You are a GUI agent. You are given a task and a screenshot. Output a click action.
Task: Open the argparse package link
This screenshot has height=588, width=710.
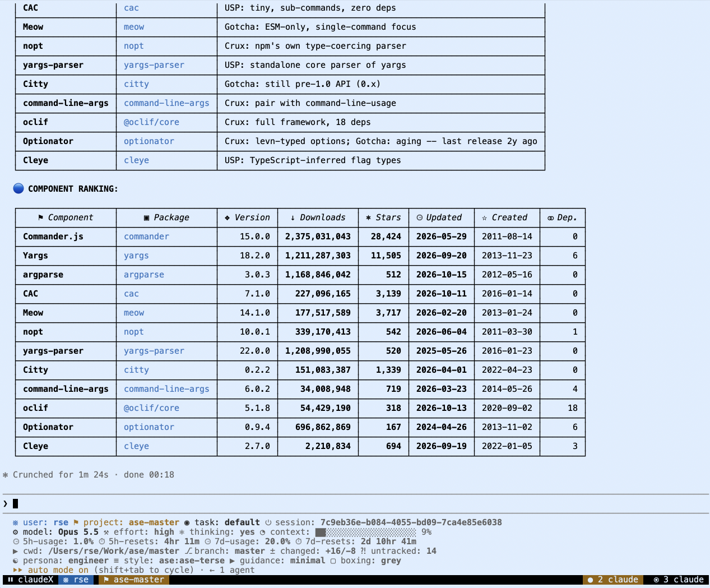click(144, 275)
